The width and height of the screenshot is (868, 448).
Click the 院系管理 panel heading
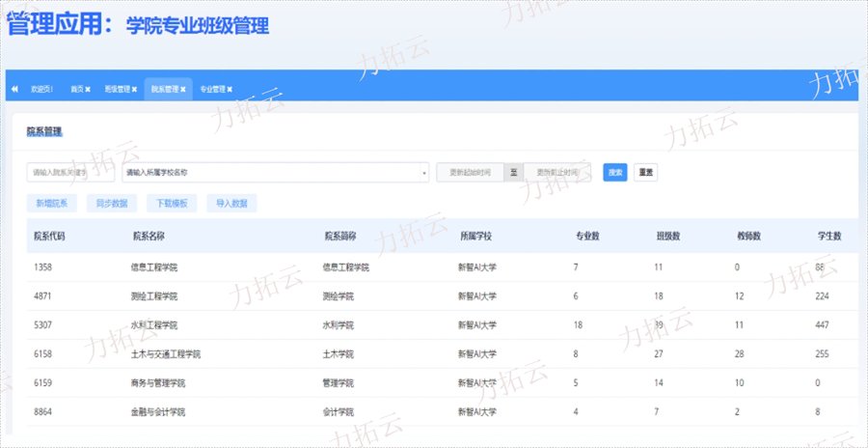(x=44, y=132)
